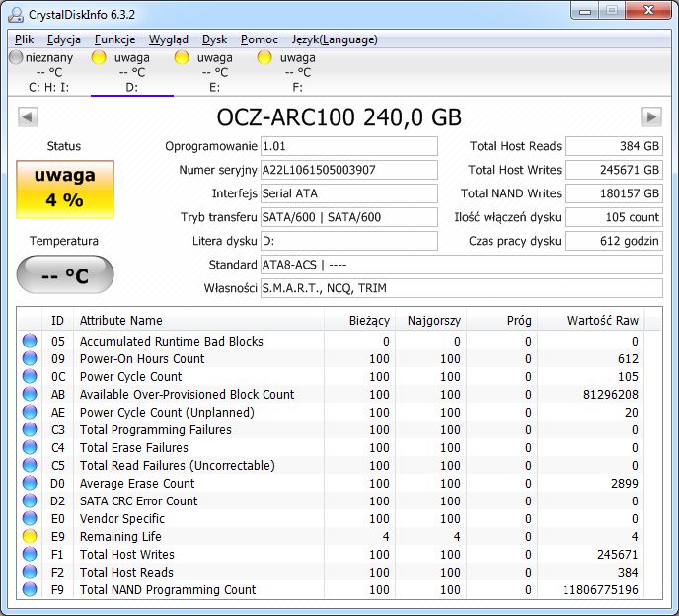The image size is (679, 616).
Task: Click the Własności field S.M.A.R.T., NCQ, TRIM
Action: point(462,288)
